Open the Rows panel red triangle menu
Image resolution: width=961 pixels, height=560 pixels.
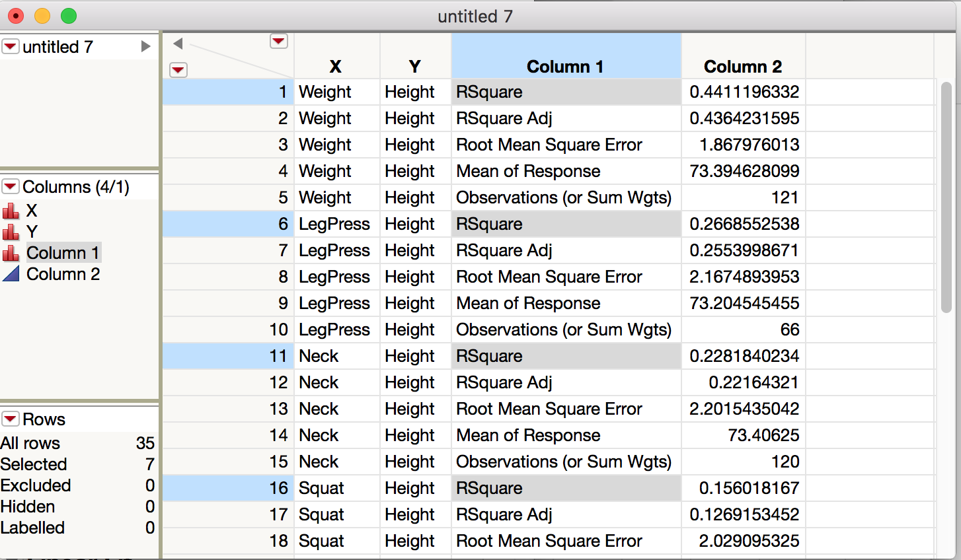(x=11, y=419)
